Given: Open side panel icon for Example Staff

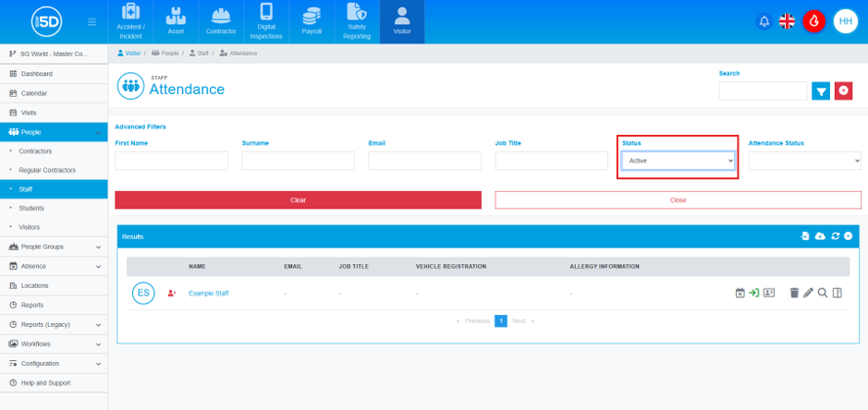Looking at the screenshot, I should [837, 294].
